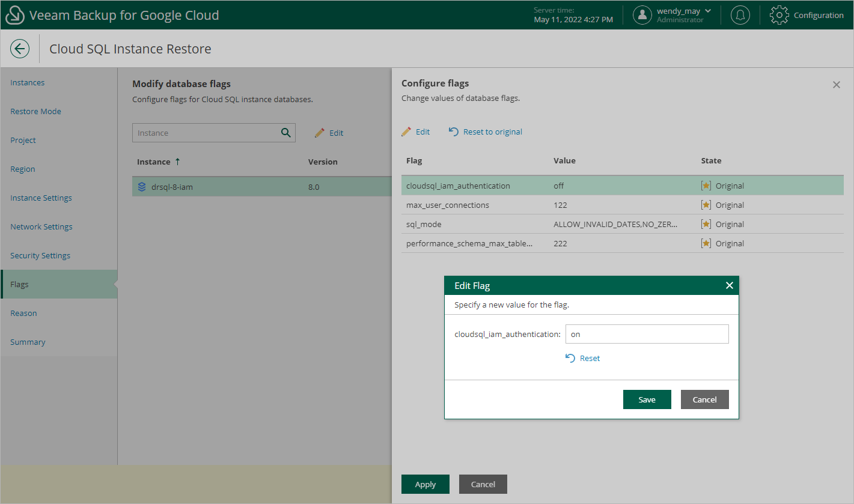Click the Veeam logo icon
Screen dimensions: 854x504
coord(14,15)
